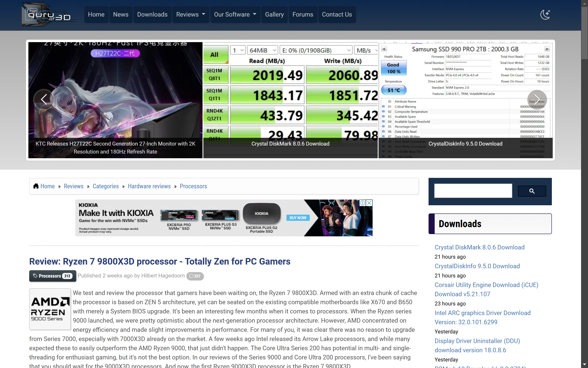Image resolution: width=588 pixels, height=368 pixels.
Task: Click the vertical scrollbar thumb
Action: click(585, 33)
